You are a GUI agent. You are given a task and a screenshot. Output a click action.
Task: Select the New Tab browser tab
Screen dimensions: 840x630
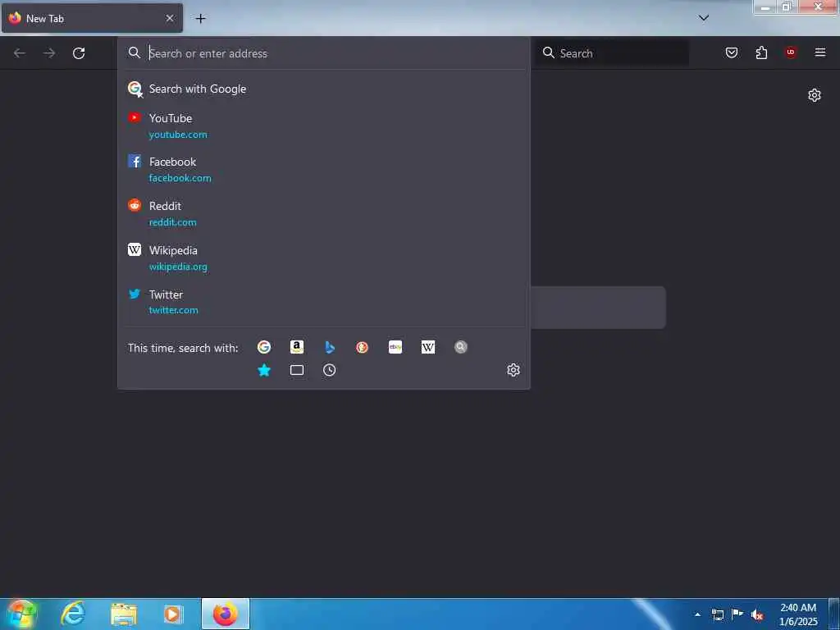click(92, 18)
